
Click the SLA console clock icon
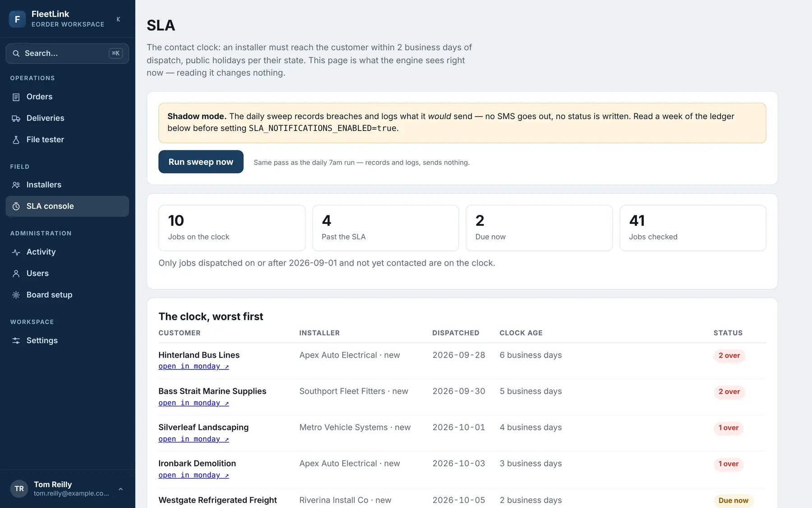point(16,206)
